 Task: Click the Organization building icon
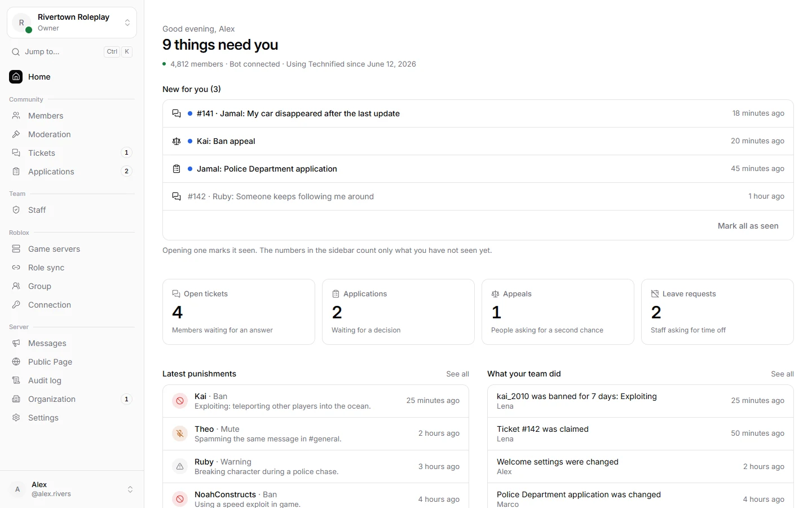click(x=16, y=399)
